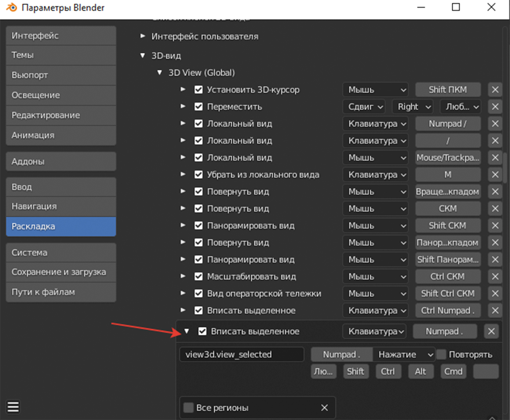Viewport: 510px width, 420px height.
Task: Clear the 'Все регионы' property with X
Action: 325,408
